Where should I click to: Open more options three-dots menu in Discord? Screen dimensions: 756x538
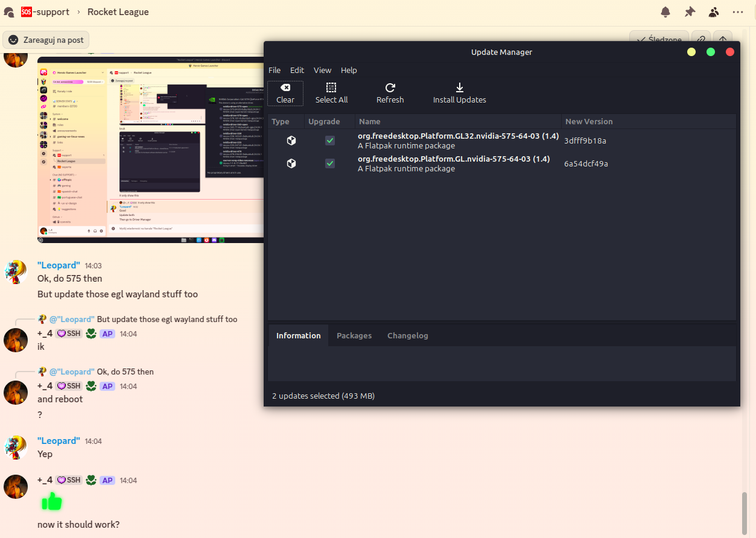(x=738, y=11)
